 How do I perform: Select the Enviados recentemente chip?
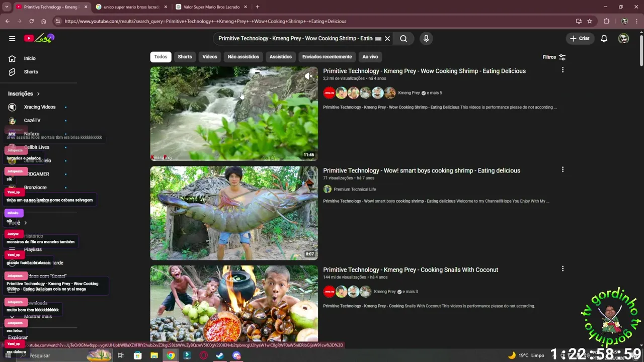pyautogui.click(x=327, y=57)
